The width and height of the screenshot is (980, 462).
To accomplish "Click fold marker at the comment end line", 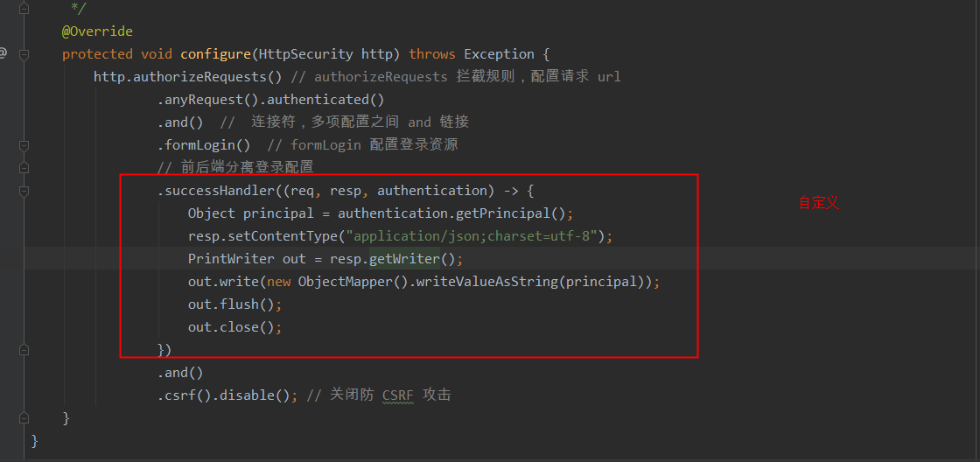I will (x=24, y=9).
